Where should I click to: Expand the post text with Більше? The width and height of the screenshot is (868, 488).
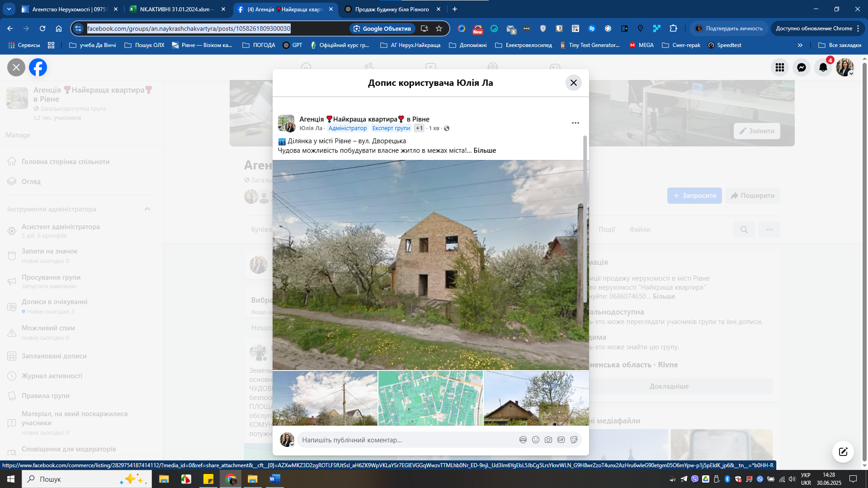[x=485, y=150]
